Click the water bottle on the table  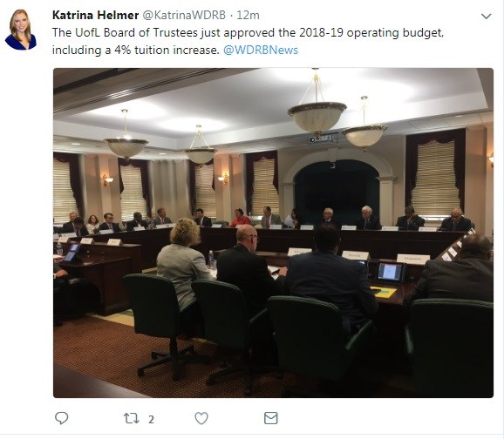pyautogui.click(x=210, y=260)
